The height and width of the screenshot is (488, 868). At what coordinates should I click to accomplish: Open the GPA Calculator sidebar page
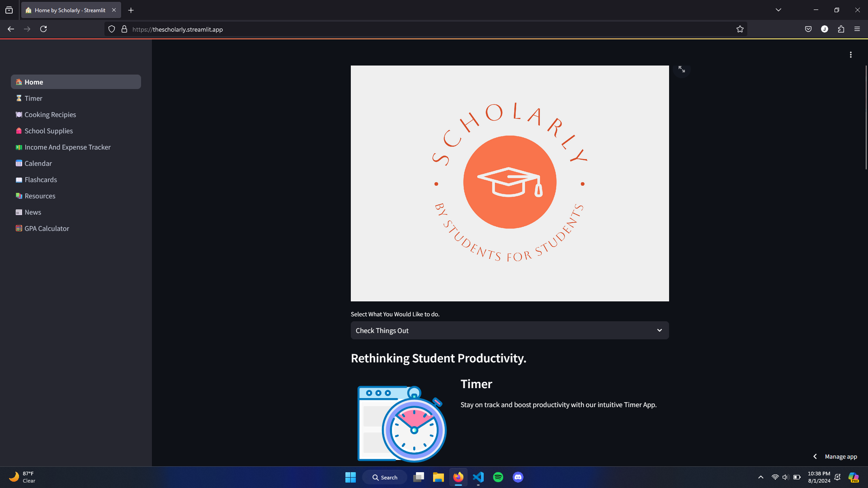tap(47, 229)
